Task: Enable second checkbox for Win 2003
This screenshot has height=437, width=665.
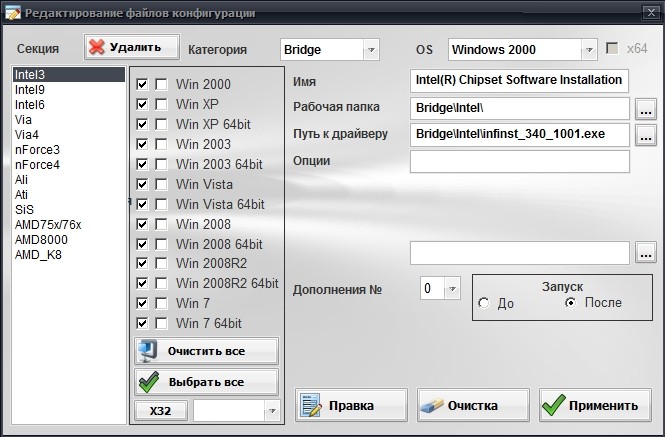Action: click(x=161, y=144)
